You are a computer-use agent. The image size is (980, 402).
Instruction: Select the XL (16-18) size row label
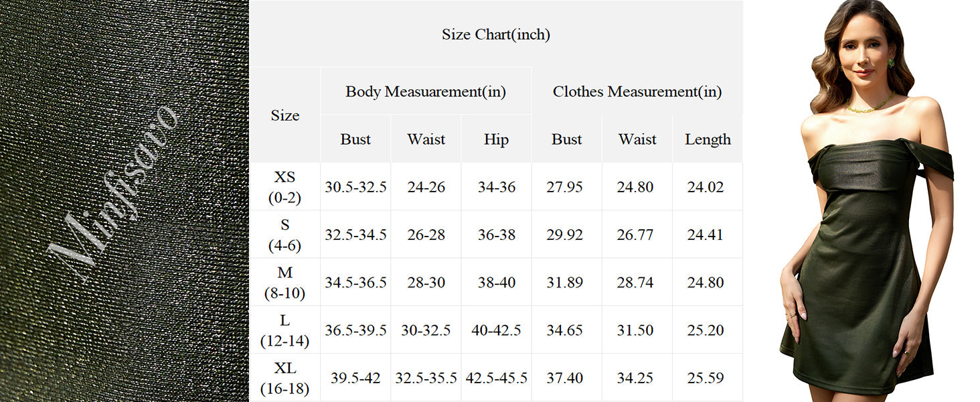coord(285,378)
